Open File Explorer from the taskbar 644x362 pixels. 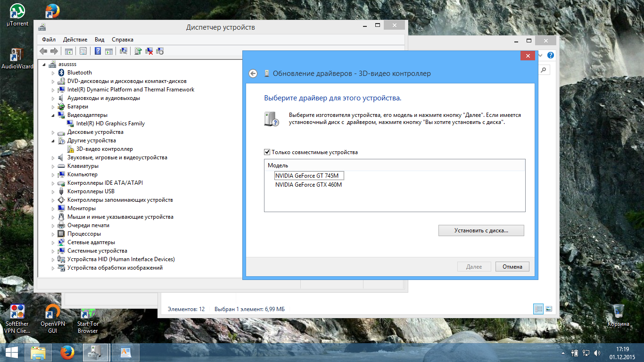tap(39, 353)
